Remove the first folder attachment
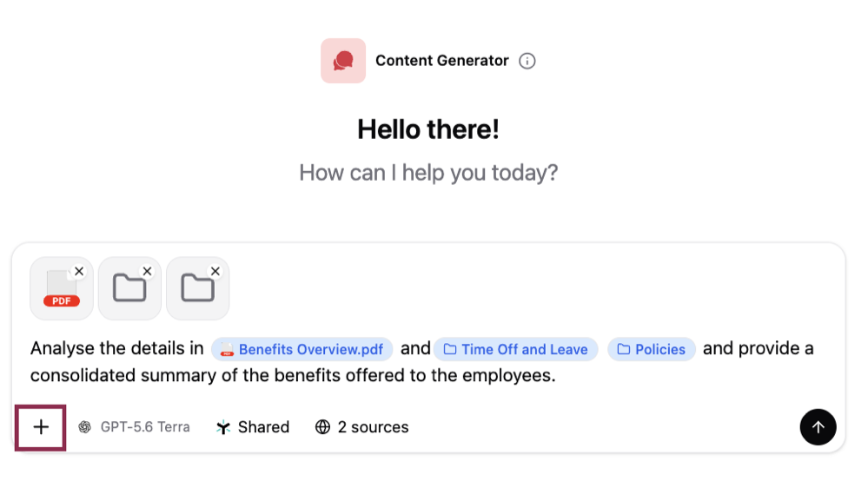Viewport: 868px width, 481px height. coord(147,271)
